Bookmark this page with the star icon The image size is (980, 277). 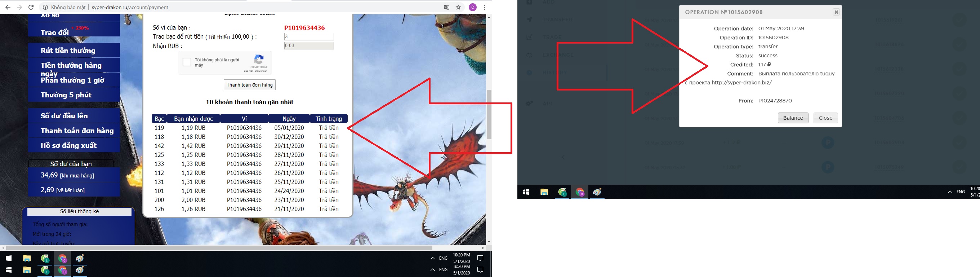tap(458, 7)
